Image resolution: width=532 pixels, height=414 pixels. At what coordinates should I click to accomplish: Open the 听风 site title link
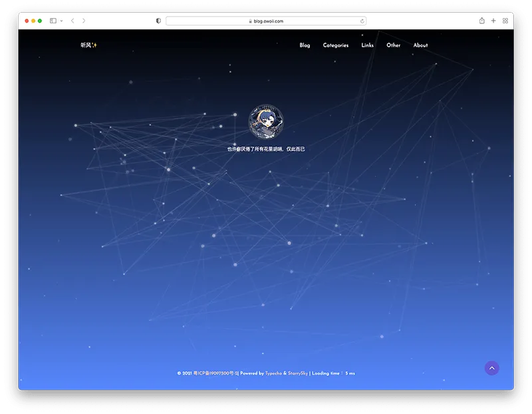[x=89, y=45]
